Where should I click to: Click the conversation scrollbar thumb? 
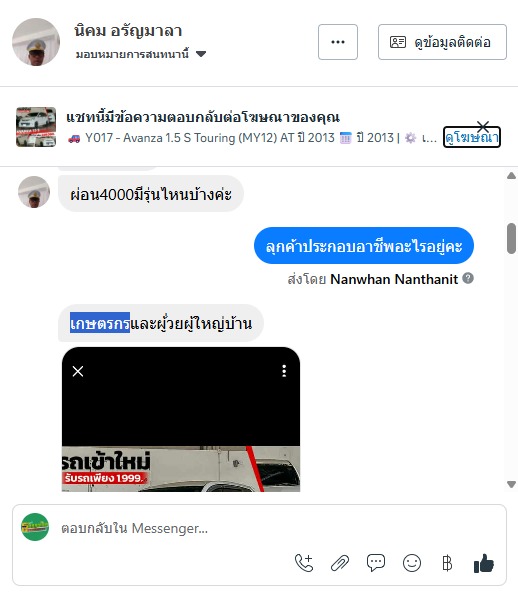[x=512, y=238]
